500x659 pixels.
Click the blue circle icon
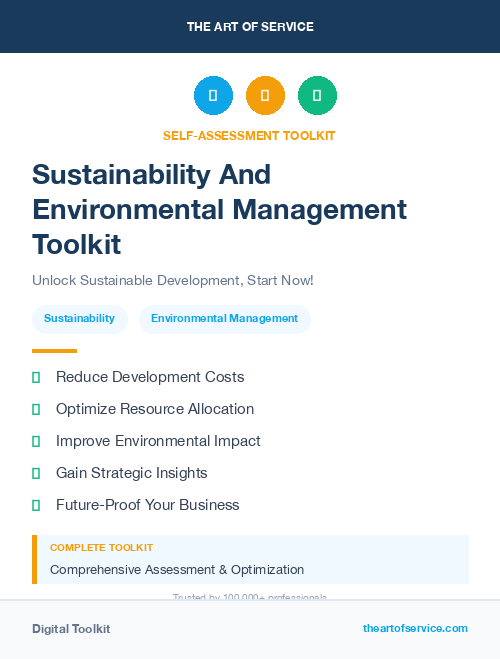coord(213,95)
